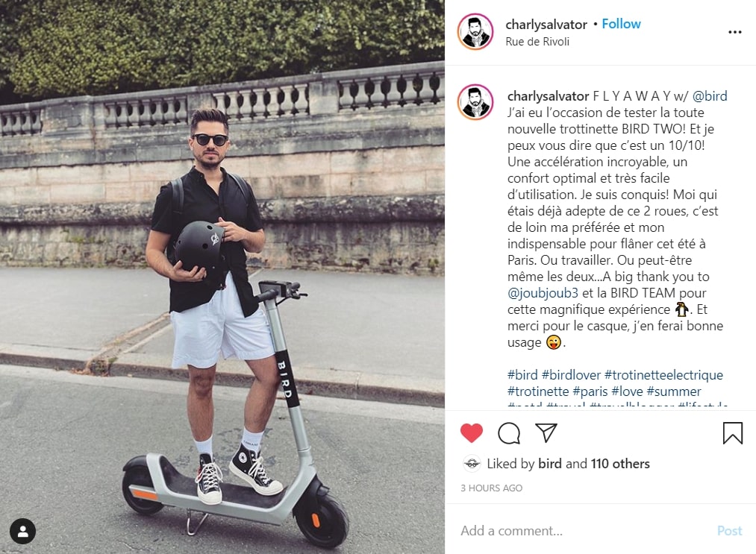Viewport: 756px width, 554px height.
Task: Click the Post comment button
Action: coord(729,531)
